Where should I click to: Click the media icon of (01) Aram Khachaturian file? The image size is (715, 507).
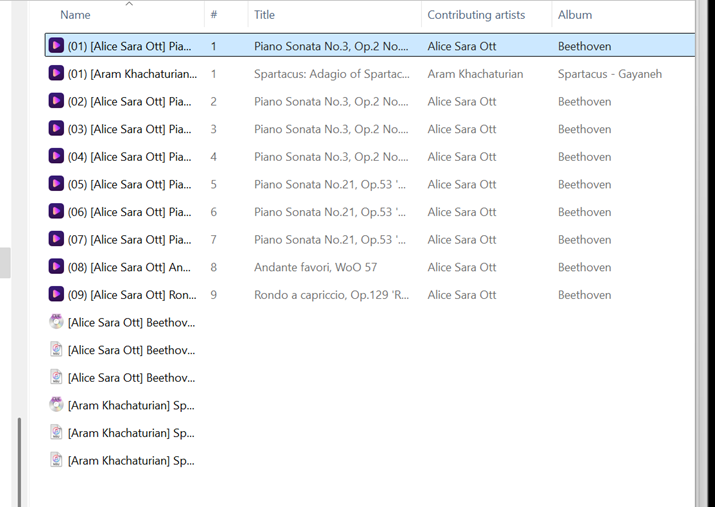click(x=56, y=73)
